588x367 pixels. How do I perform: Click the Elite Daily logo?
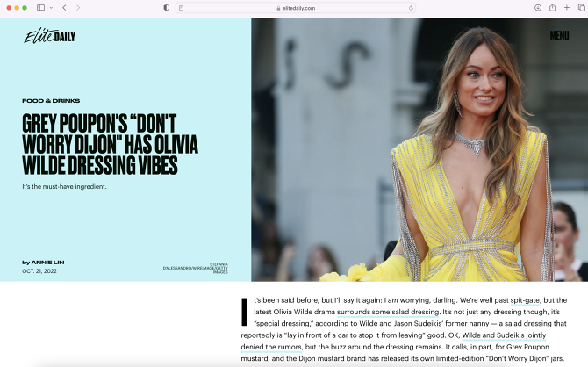50,36
